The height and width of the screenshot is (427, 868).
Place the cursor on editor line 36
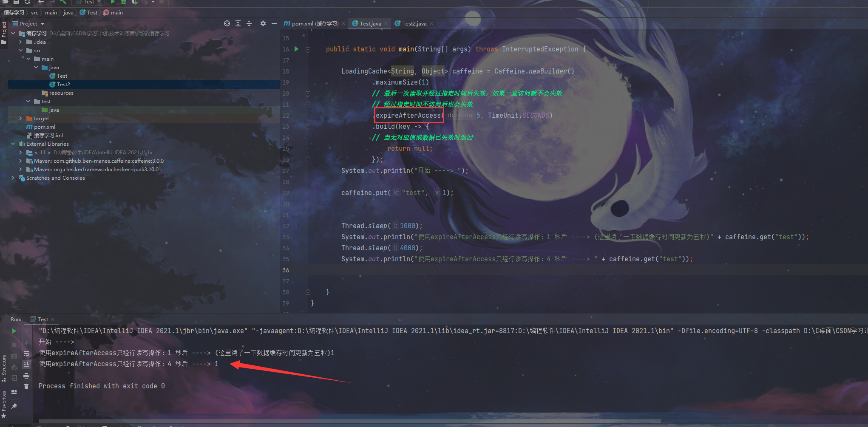(588, 270)
